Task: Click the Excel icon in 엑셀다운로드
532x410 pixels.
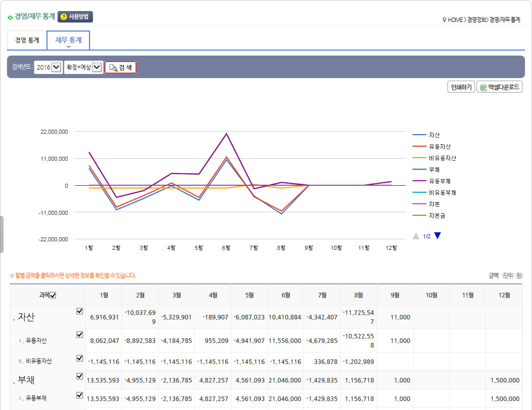Action: [483, 87]
